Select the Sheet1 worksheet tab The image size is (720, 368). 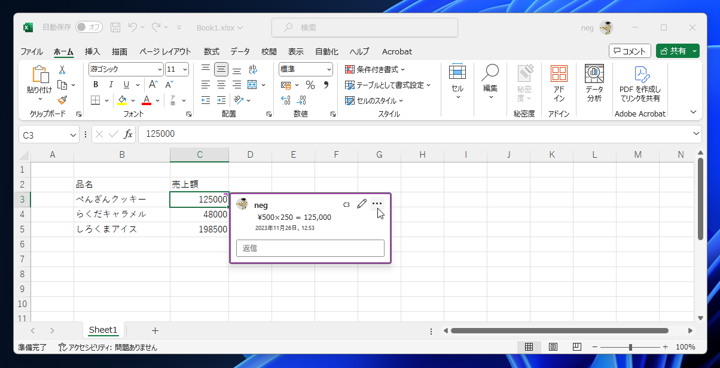pos(103,330)
